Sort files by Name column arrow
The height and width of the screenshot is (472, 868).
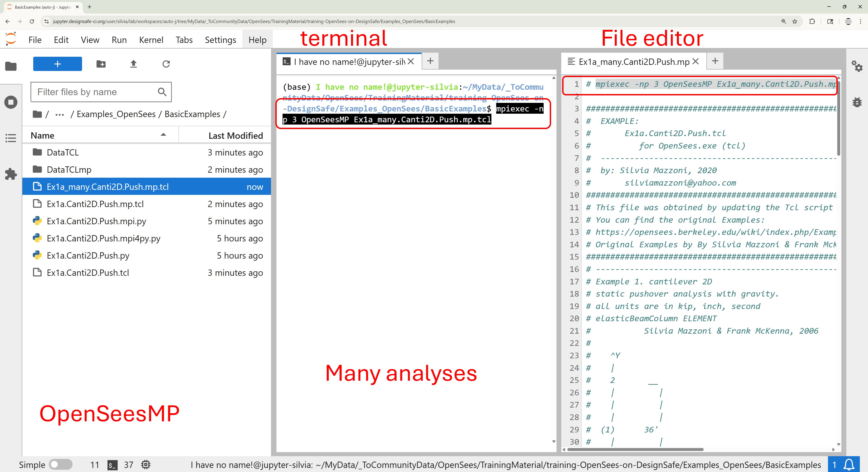[x=163, y=135]
